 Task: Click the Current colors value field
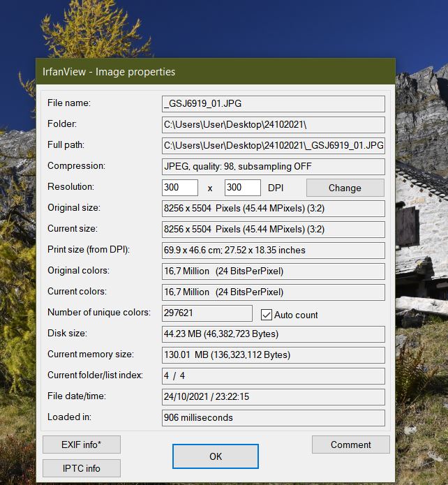274,292
